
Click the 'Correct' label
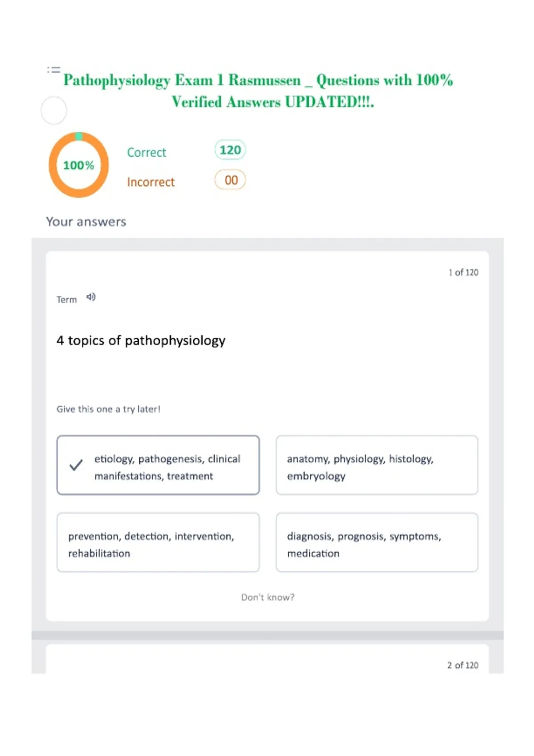(146, 153)
